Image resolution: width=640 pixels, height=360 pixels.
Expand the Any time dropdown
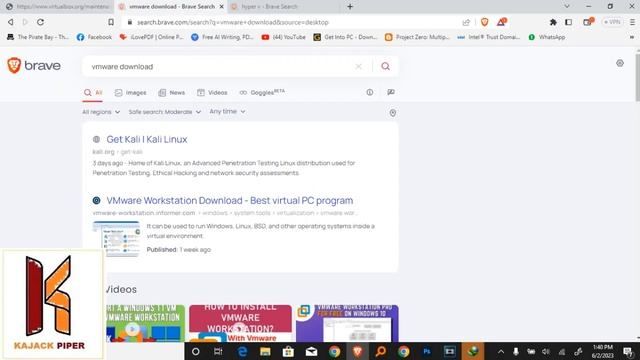227,111
